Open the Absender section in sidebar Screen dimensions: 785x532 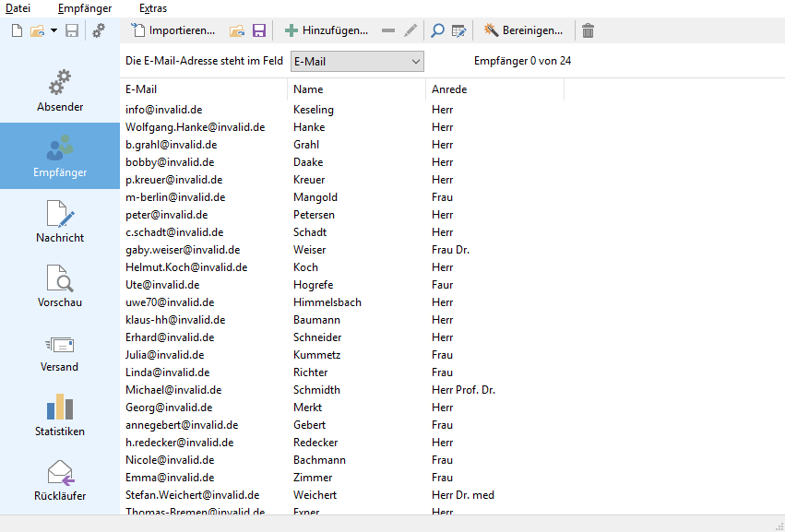tap(60, 90)
